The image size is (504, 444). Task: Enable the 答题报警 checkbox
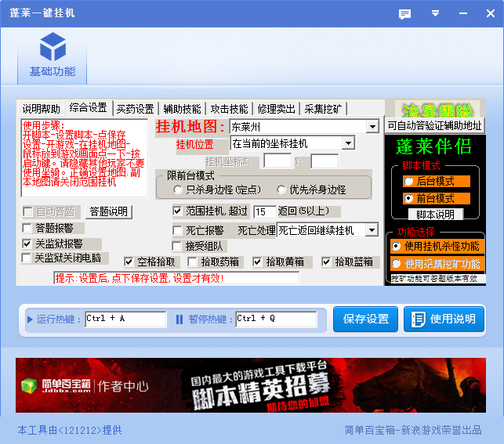point(27,228)
